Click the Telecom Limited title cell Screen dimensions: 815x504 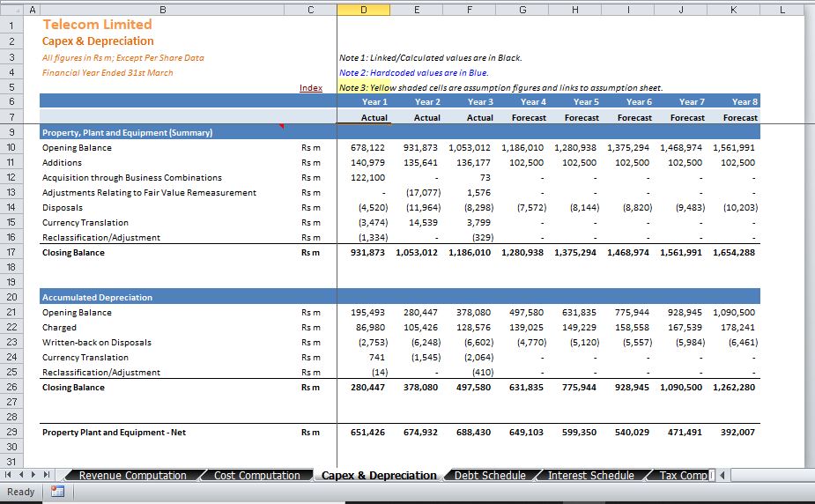(x=97, y=25)
